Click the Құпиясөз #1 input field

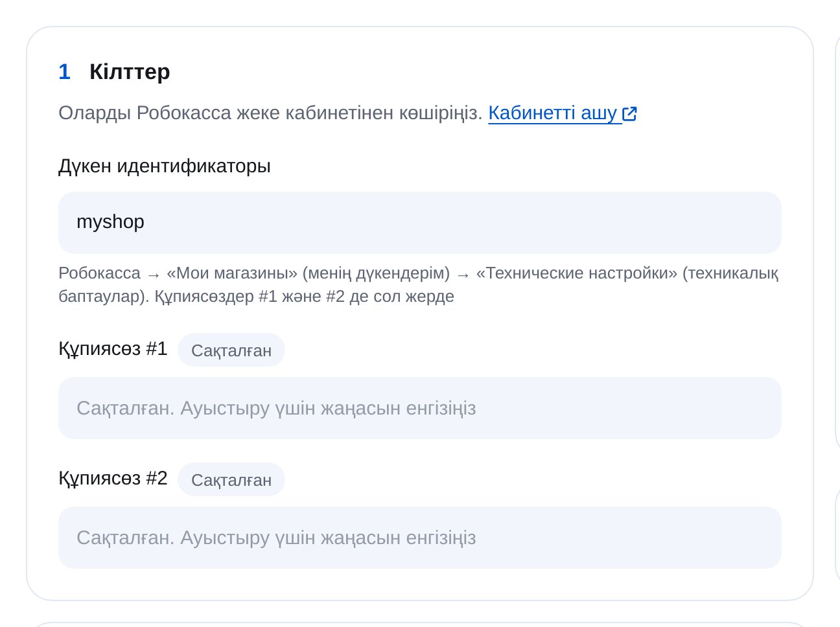(x=419, y=408)
